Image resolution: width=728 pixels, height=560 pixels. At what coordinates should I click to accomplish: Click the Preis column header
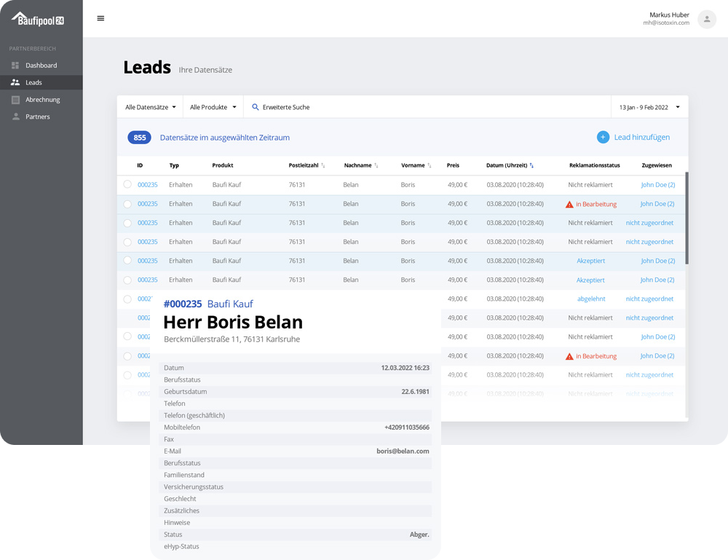453,165
